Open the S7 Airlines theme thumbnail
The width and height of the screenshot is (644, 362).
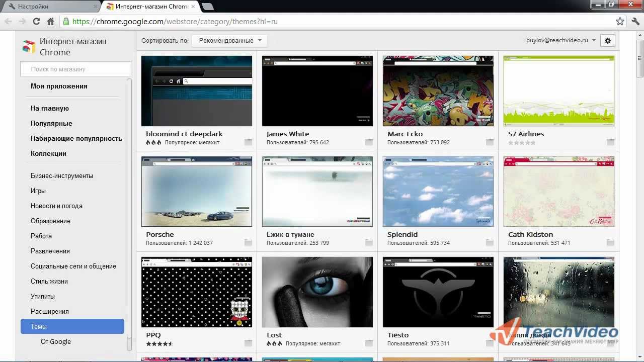(x=559, y=91)
